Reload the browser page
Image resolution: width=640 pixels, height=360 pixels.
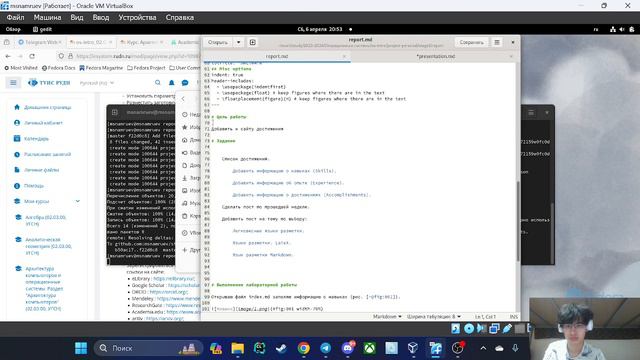tap(32, 56)
